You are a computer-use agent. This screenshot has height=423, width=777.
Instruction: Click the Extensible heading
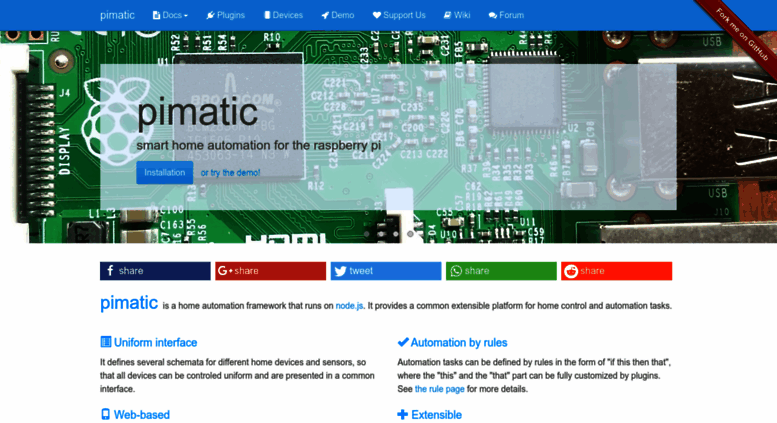[437, 415]
